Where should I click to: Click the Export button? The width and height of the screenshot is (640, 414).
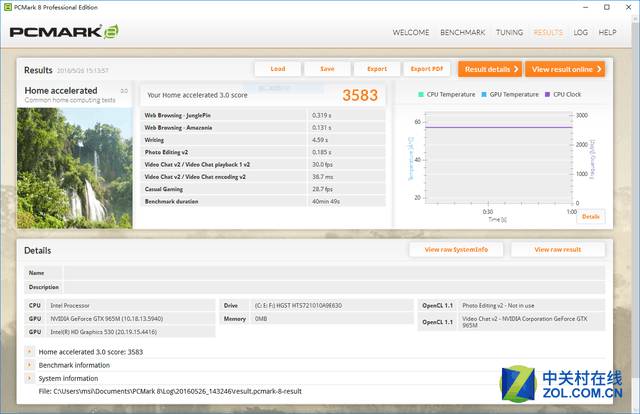pyautogui.click(x=377, y=69)
